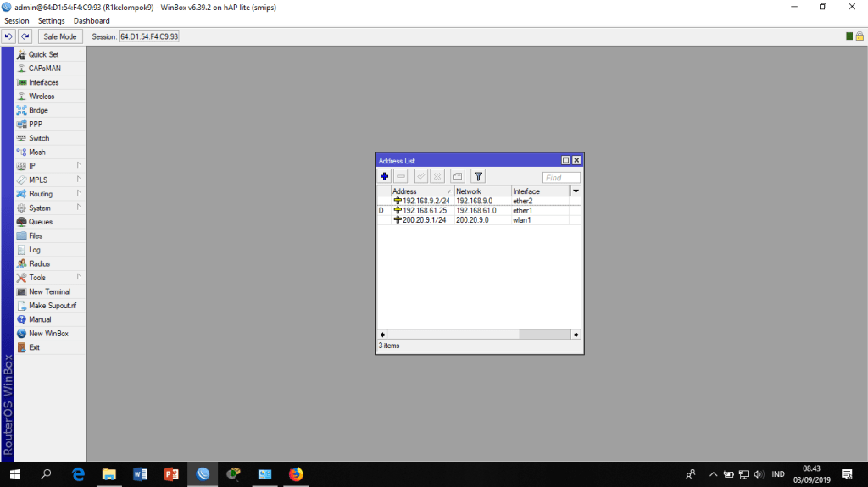868x487 pixels.
Task: Open the Settings menu
Action: (51, 21)
